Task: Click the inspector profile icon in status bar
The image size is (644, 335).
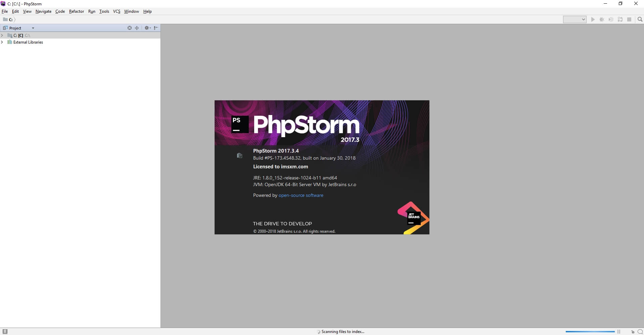Action: 640,332
